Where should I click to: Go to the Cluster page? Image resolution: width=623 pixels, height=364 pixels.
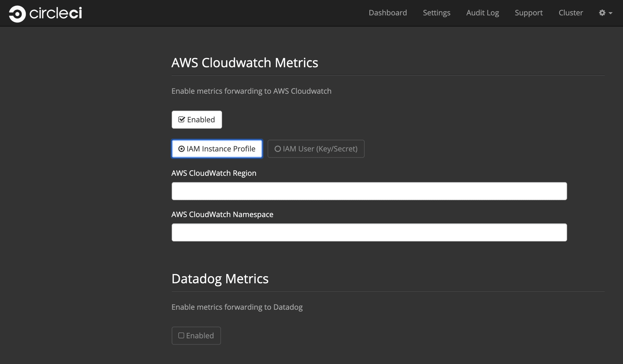click(x=571, y=13)
